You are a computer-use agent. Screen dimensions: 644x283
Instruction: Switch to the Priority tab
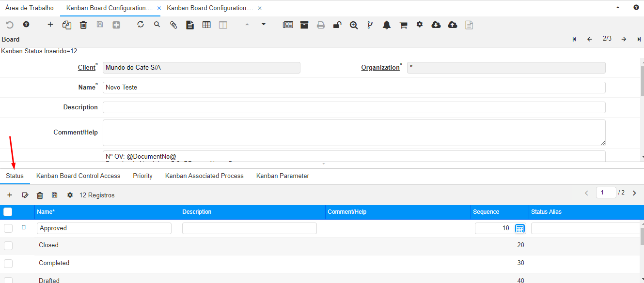click(142, 176)
